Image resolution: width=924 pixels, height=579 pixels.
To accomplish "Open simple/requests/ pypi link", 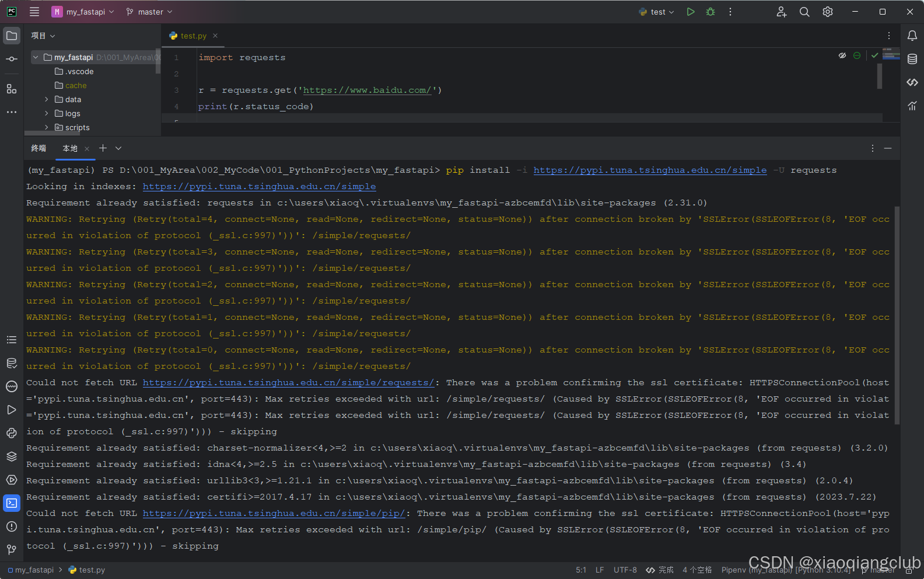I will point(288,382).
